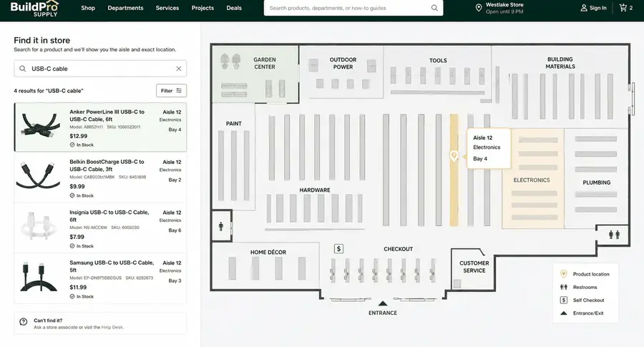This screenshot has width=644, height=347.
Task: Click the search magnifier in top bar
Action: [x=434, y=8]
